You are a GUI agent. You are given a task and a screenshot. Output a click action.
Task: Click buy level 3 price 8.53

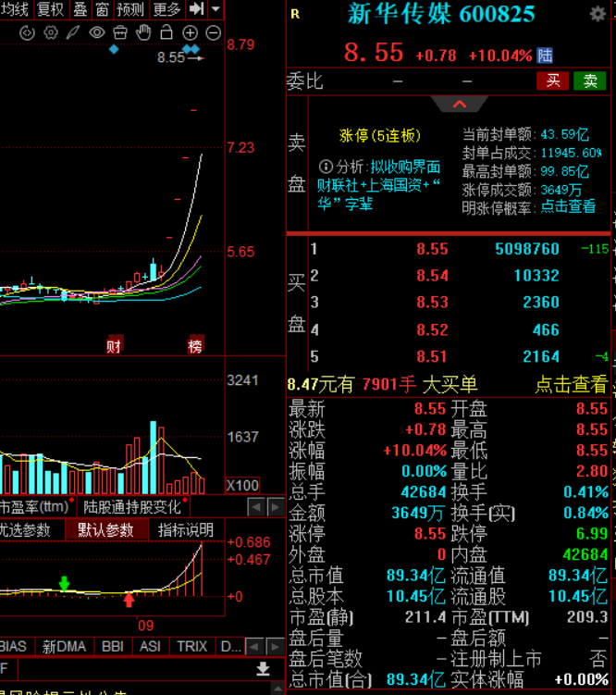click(x=432, y=303)
